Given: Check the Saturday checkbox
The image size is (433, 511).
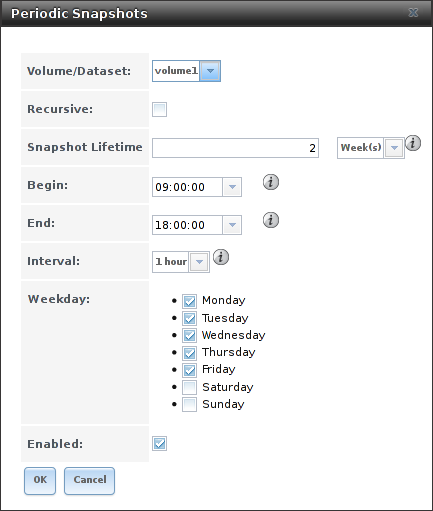Looking at the screenshot, I should 189,387.
